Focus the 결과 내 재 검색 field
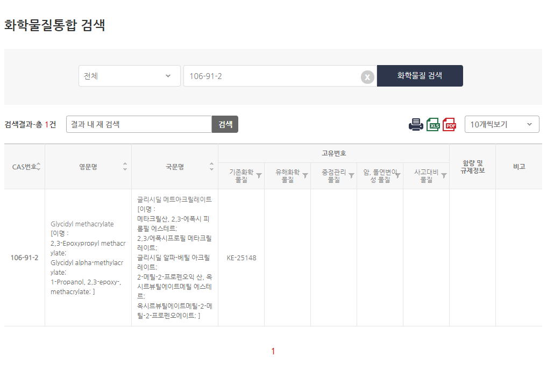Viewport: 554px width, 392px height. [x=139, y=124]
